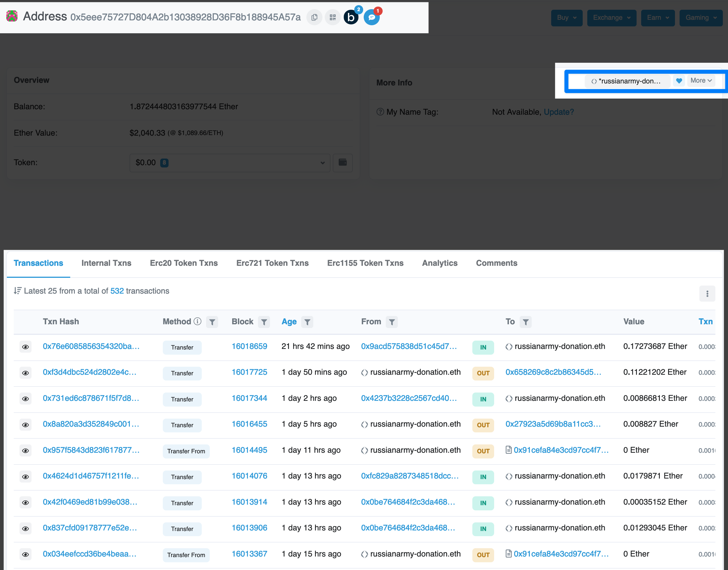728x570 pixels.
Task: Open the three-dot options menu above table
Action: coord(707,294)
